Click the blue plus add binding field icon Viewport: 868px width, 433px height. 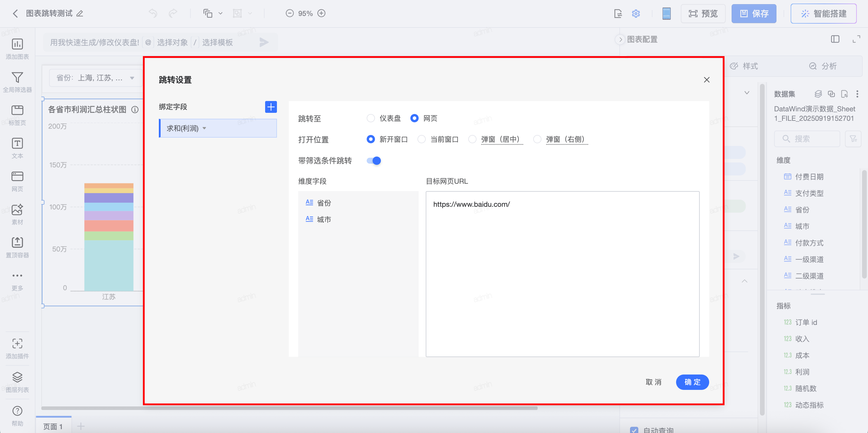270,107
